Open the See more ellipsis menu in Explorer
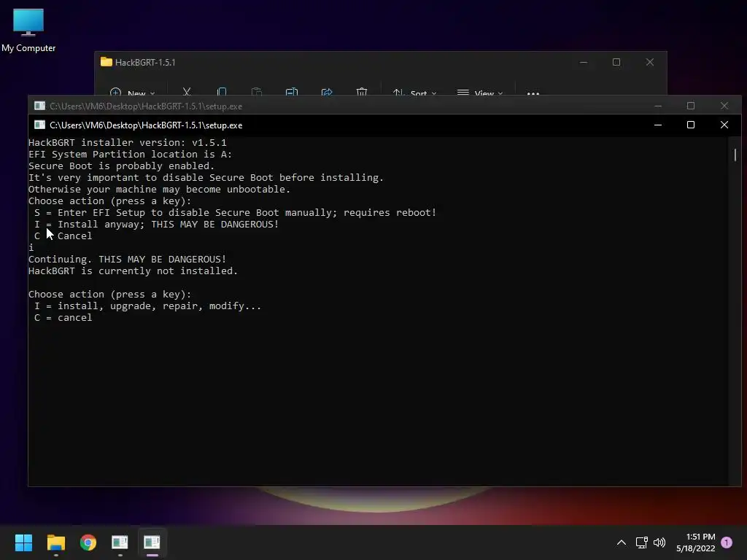The height and width of the screenshot is (560, 747). [533, 93]
